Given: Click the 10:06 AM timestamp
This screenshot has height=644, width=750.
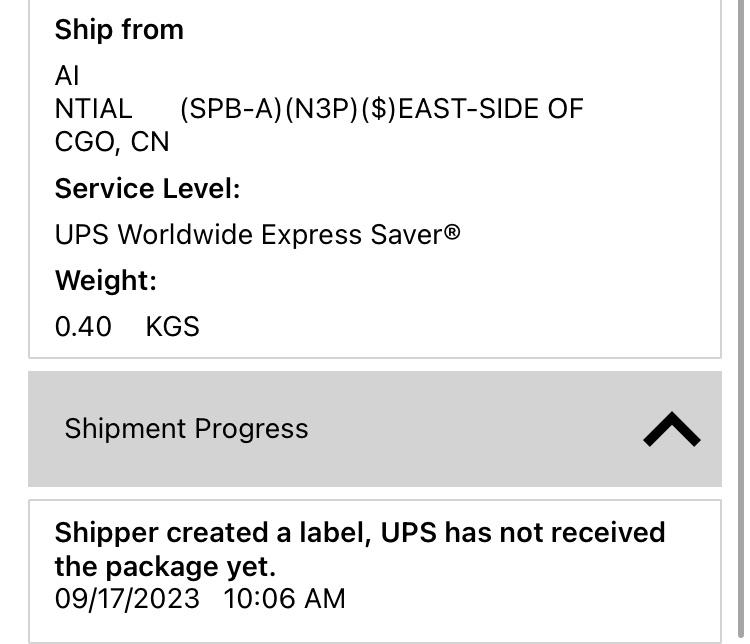Looking at the screenshot, I should coord(284,599).
